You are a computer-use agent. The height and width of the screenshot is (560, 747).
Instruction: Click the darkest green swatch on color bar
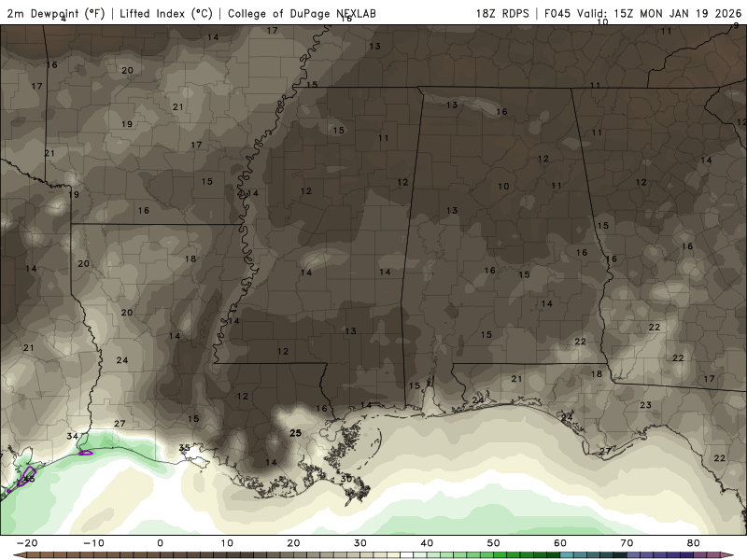553,554
